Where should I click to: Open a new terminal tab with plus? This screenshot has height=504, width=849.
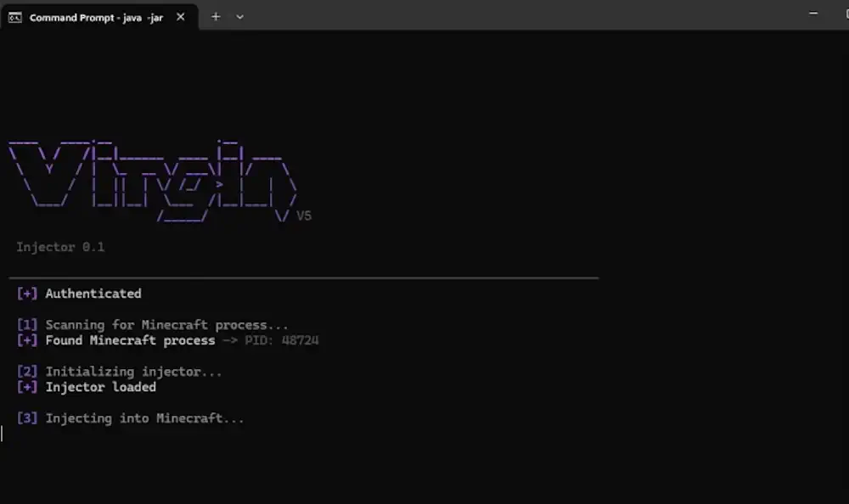[x=216, y=17]
